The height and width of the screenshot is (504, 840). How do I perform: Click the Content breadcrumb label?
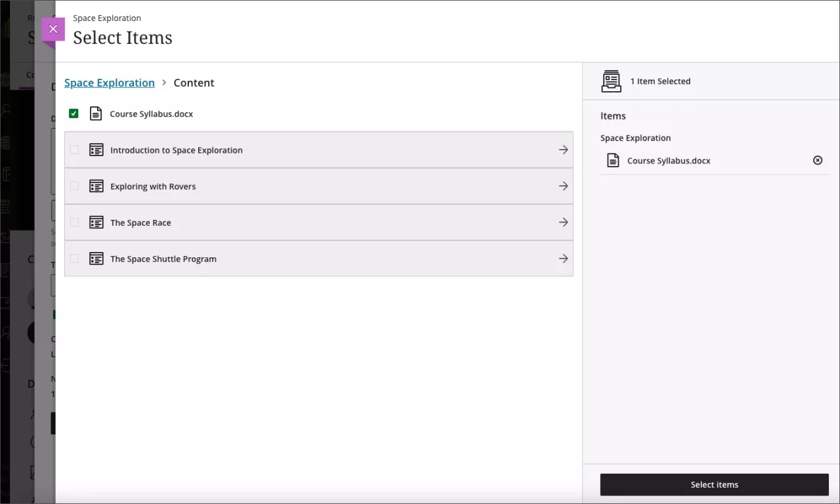194,83
